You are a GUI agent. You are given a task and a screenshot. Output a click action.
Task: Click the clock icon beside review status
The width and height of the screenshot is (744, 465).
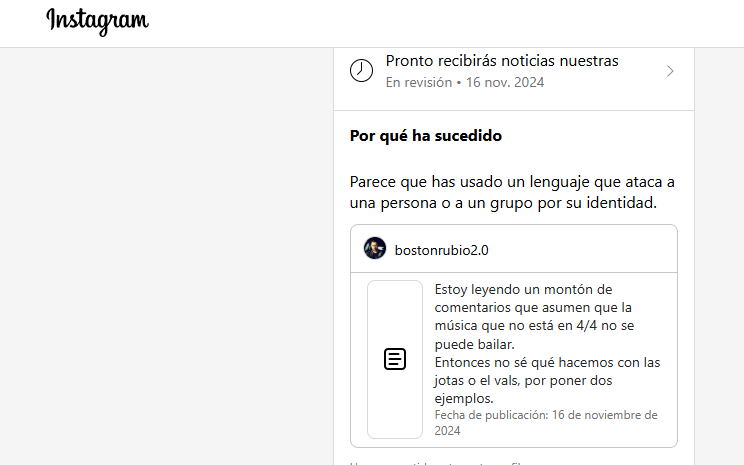[x=362, y=71]
